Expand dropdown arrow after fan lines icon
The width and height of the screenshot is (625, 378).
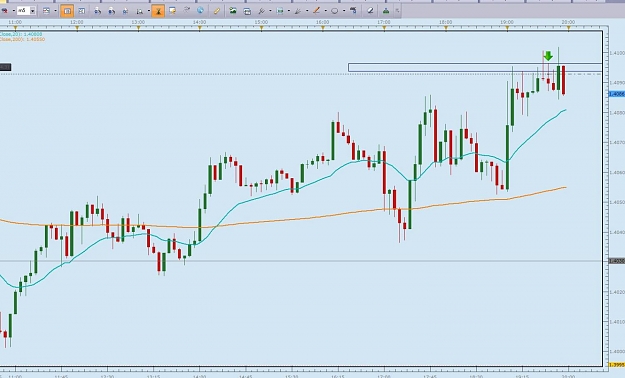(307, 11)
